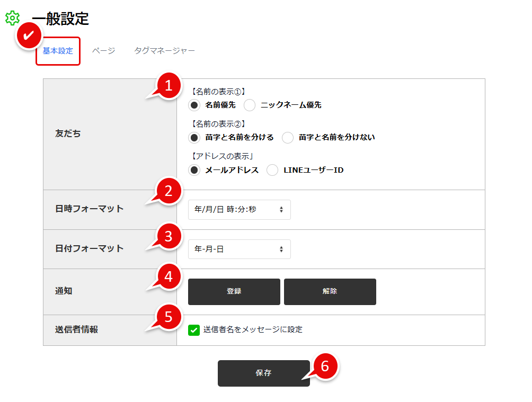Click the red number 5 marker
This screenshot has height=402, width=532.
point(169,317)
